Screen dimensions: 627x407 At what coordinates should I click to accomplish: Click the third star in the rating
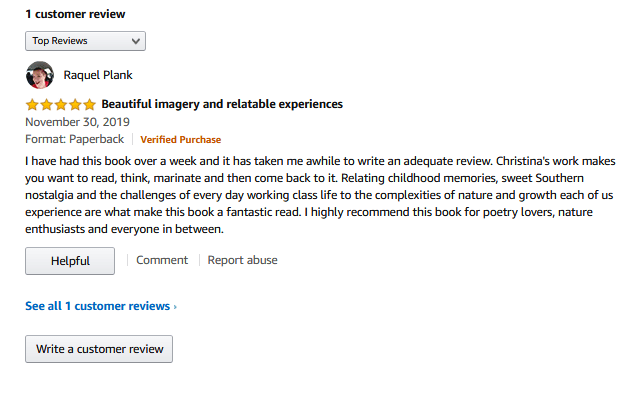(60, 104)
